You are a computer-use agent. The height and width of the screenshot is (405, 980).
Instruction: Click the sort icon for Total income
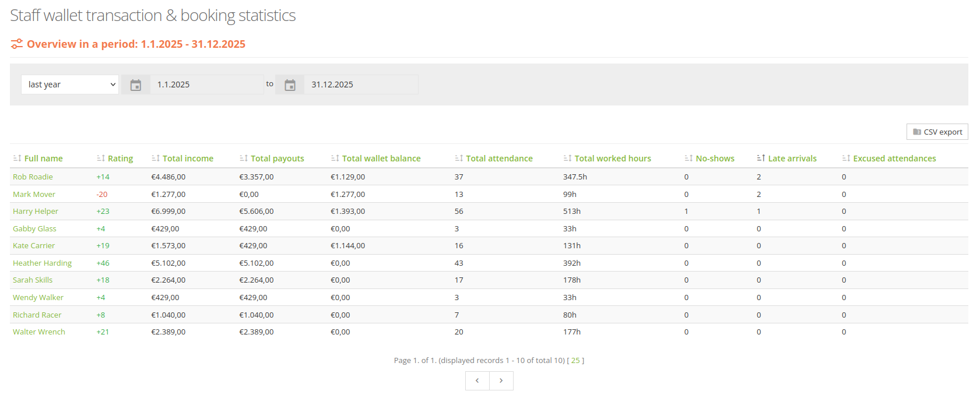pyautogui.click(x=156, y=159)
